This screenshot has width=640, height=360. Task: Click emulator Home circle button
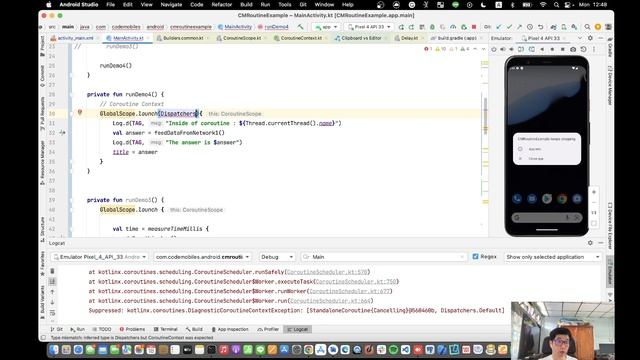click(552, 49)
